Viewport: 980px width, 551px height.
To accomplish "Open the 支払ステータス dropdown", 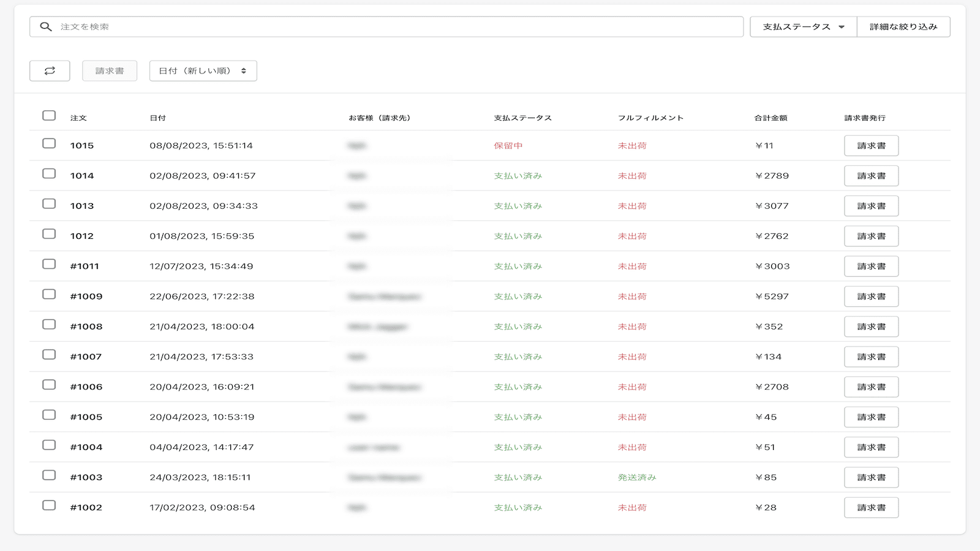I will pyautogui.click(x=802, y=26).
